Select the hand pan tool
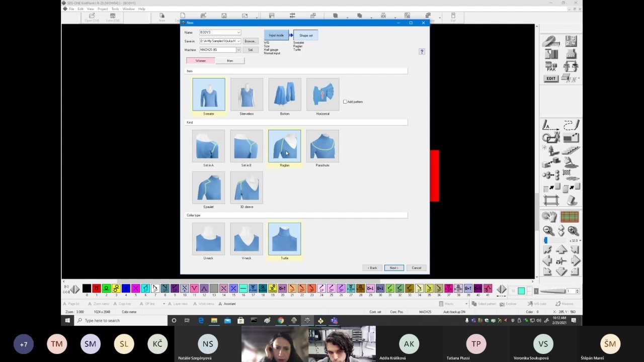This screenshot has width=644, height=362. click(549, 217)
